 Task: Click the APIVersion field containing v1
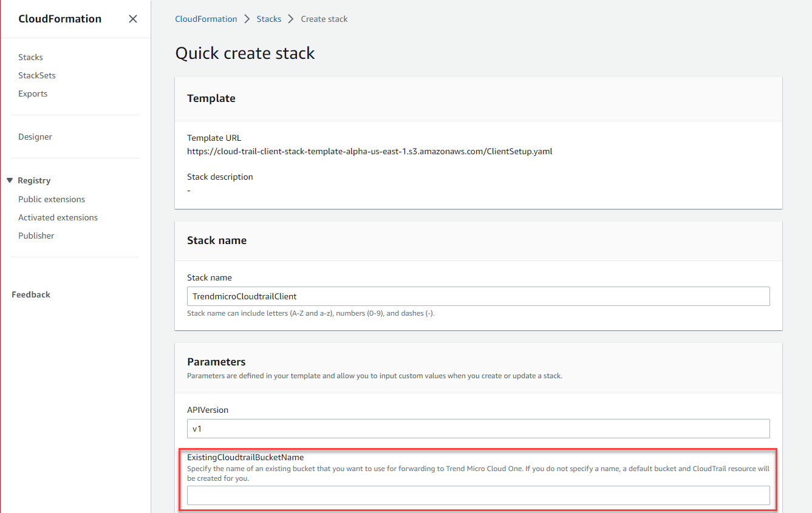click(x=478, y=429)
